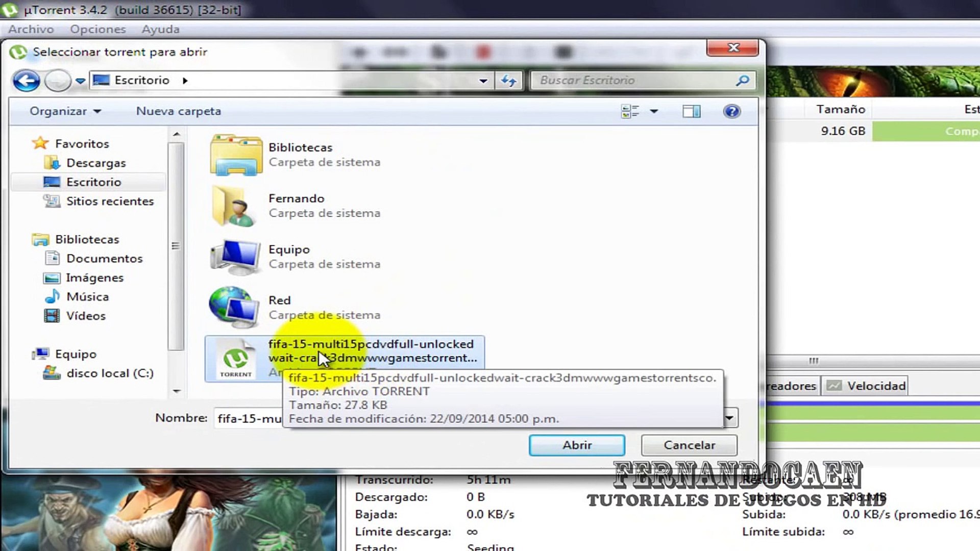Viewport: 980px width, 551px height.
Task: Open the Opciones menu
Action: (98, 29)
